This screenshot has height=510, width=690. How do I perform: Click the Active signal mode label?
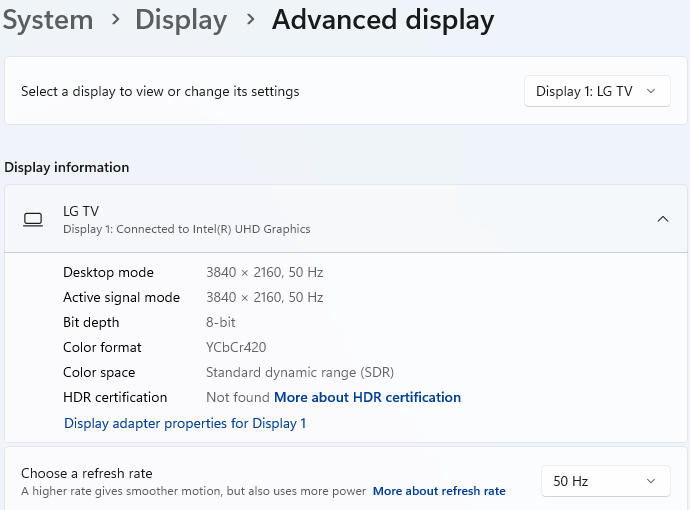121,297
